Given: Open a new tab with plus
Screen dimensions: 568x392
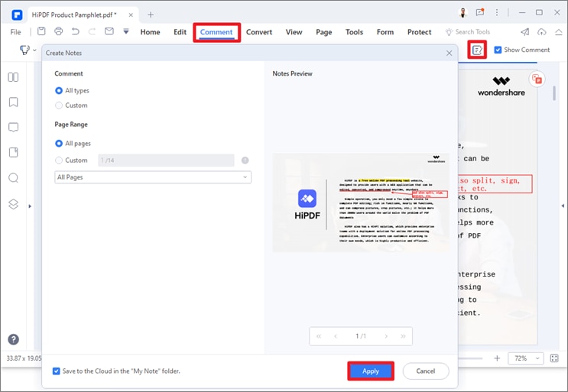Looking at the screenshot, I should [151, 15].
